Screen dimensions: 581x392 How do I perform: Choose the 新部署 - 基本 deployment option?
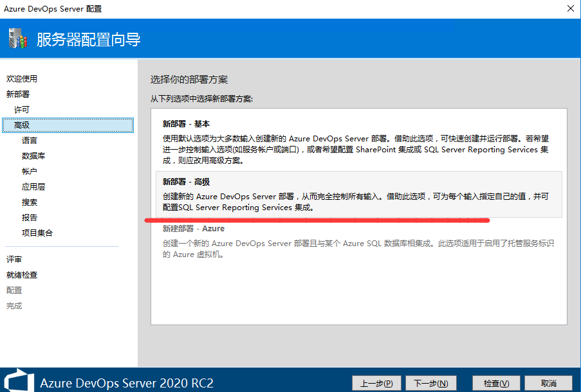pyautogui.click(x=358, y=142)
